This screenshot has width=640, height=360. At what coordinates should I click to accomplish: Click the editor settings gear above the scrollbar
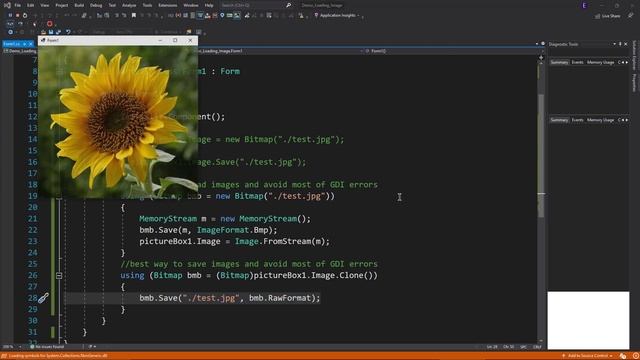[x=543, y=44]
